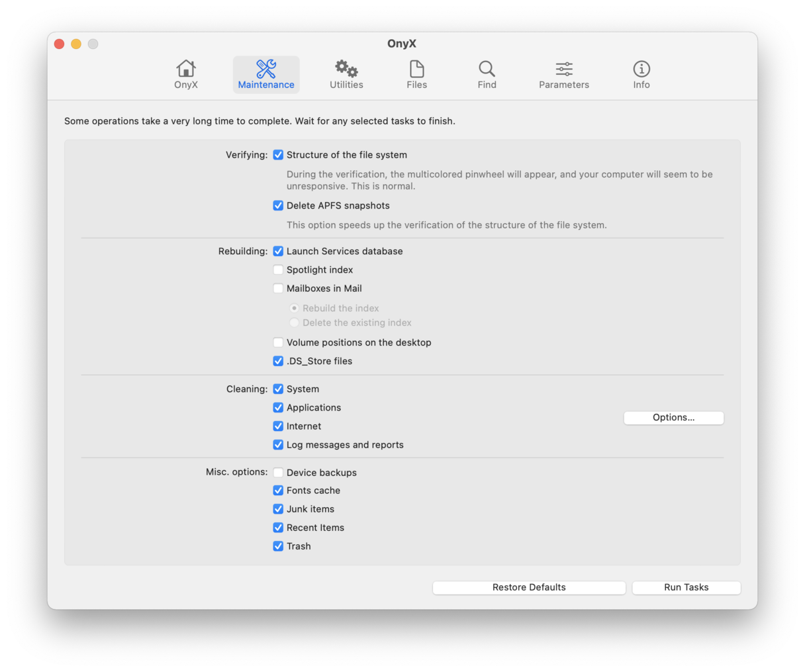Select Delete the existing index radio
The image size is (805, 672).
click(x=294, y=323)
